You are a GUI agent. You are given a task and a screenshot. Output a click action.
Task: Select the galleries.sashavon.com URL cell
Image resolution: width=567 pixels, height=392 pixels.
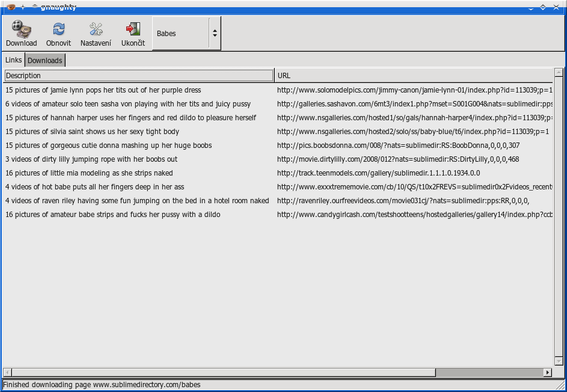pyautogui.click(x=414, y=104)
